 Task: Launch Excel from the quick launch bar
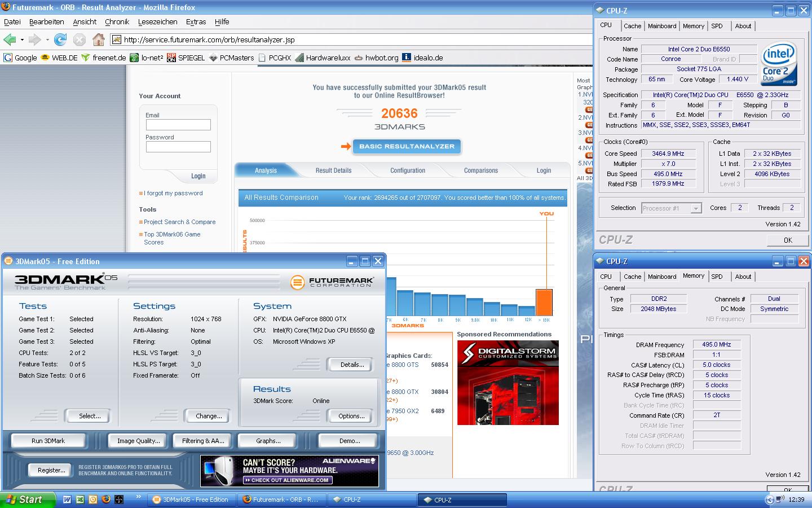click(x=80, y=500)
